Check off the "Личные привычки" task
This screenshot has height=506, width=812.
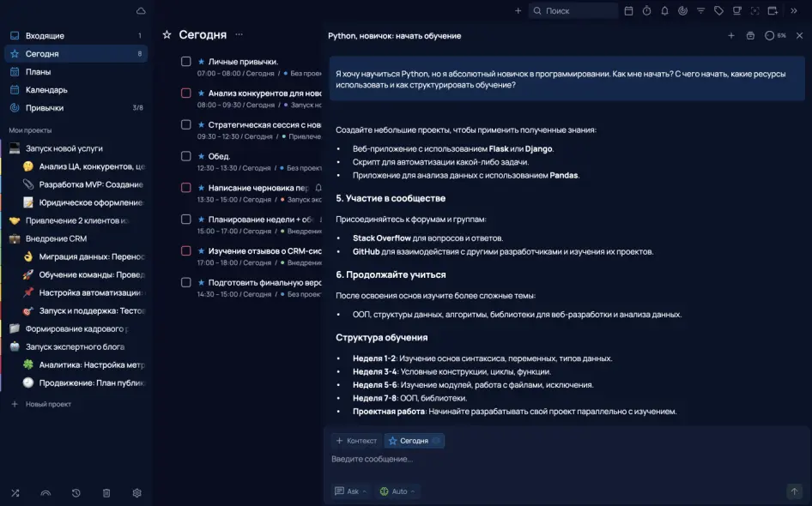click(185, 62)
